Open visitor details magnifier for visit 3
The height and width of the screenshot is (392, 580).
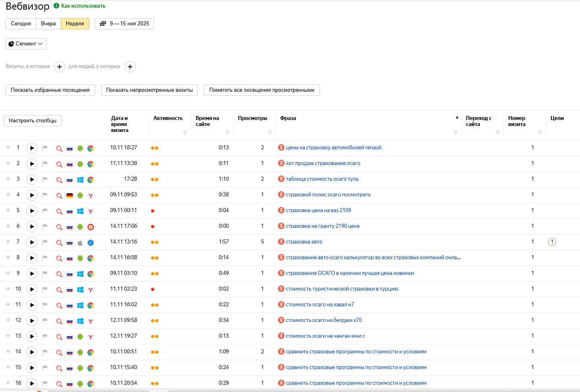tap(59, 180)
